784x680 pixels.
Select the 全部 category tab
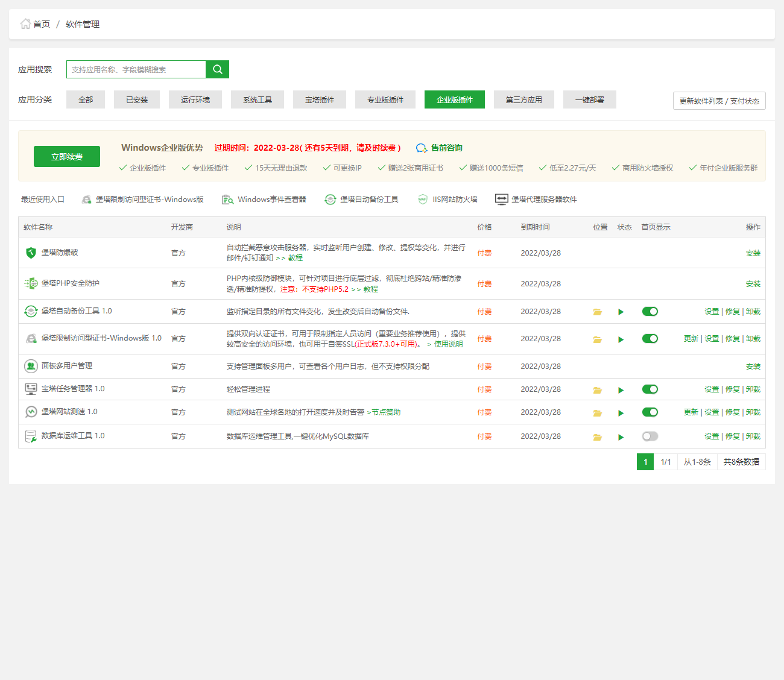[86, 99]
